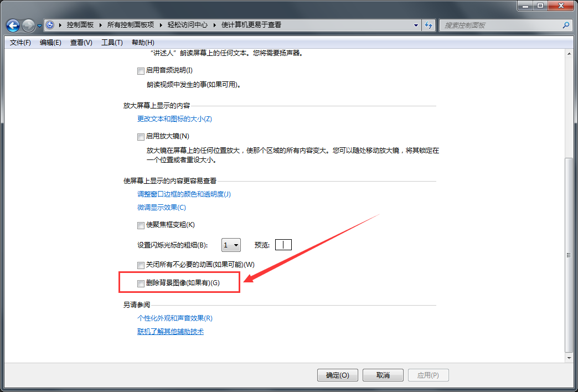Screen dimensions: 578x392
Task: Open the 个性化外观和声音效果(R) link
Action: click(x=175, y=318)
